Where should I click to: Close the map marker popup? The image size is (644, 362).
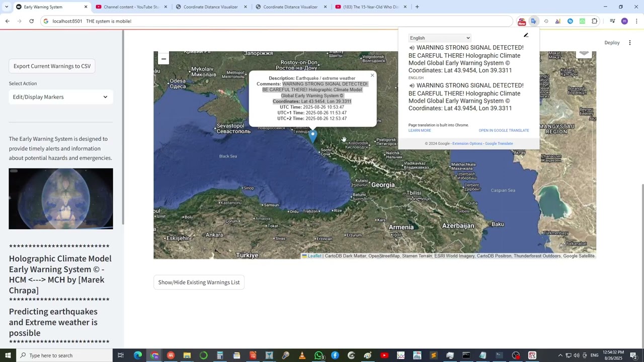click(x=372, y=75)
